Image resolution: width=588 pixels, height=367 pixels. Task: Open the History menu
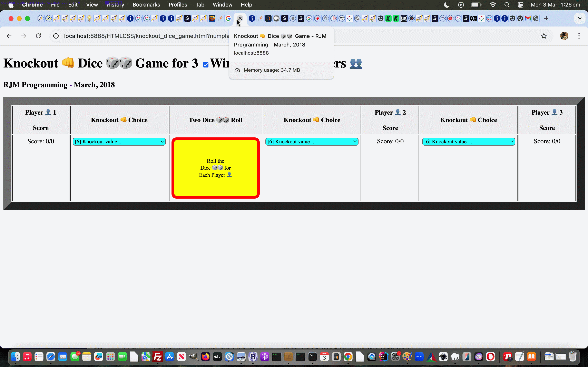115,5
